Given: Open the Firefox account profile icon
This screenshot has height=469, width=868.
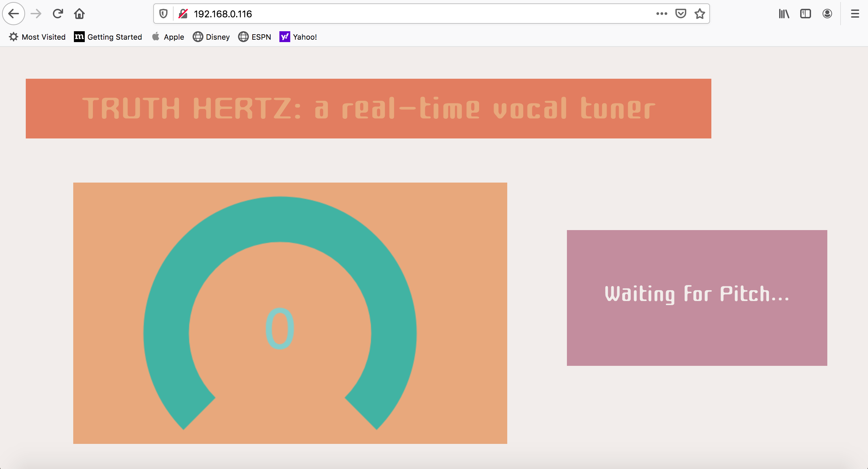Looking at the screenshot, I should point(827,14).
